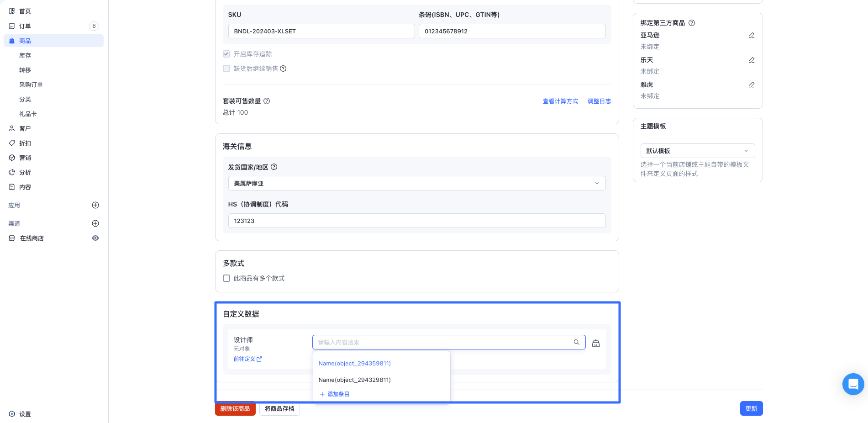Click 总计 100 text
Image resolution: width=868 pixels, height=423 pixels.
(x=235, y=112)
